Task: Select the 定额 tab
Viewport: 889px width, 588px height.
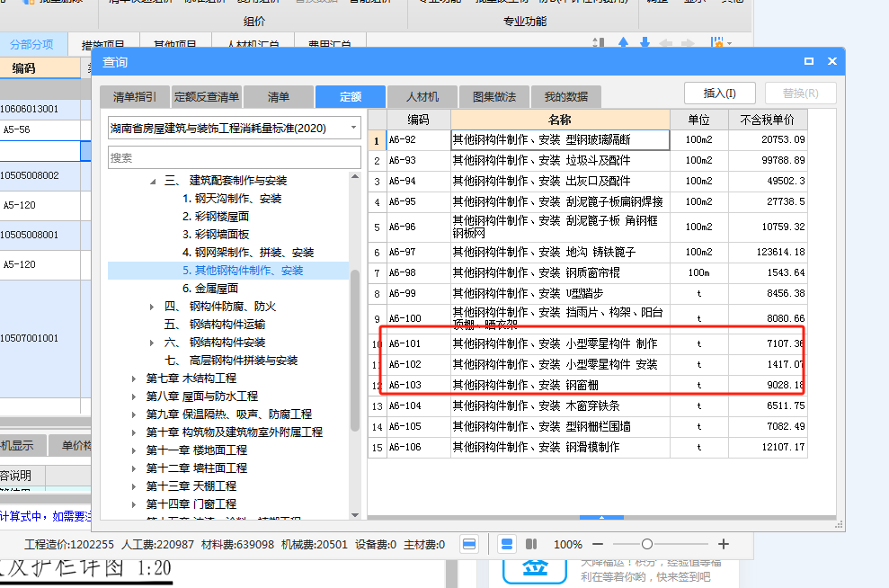Action: click(x=351, y=97)
